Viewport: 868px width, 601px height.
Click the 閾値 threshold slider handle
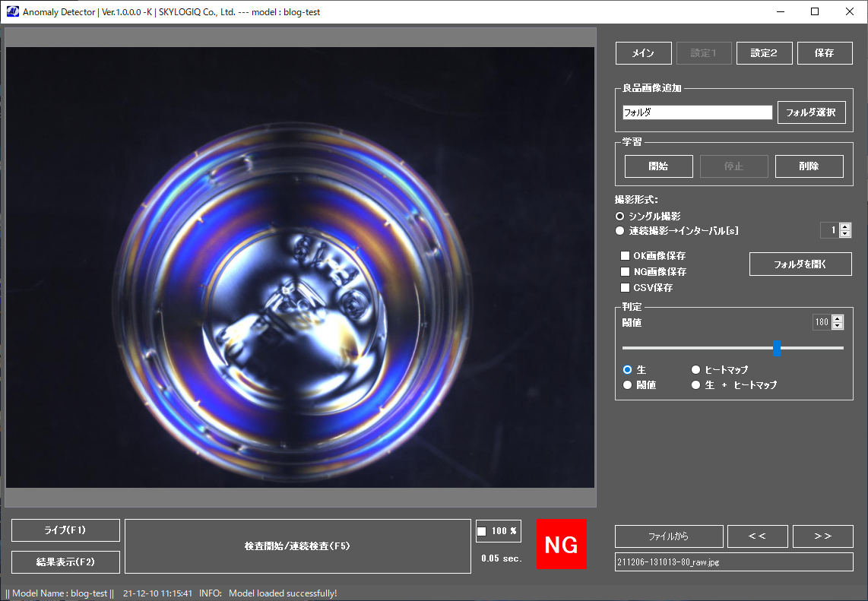pos(777,348)
